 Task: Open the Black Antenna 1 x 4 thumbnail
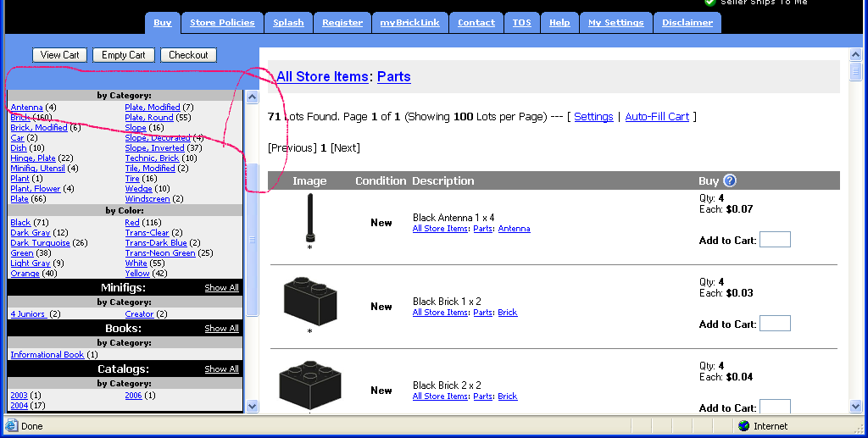(310, 219)
